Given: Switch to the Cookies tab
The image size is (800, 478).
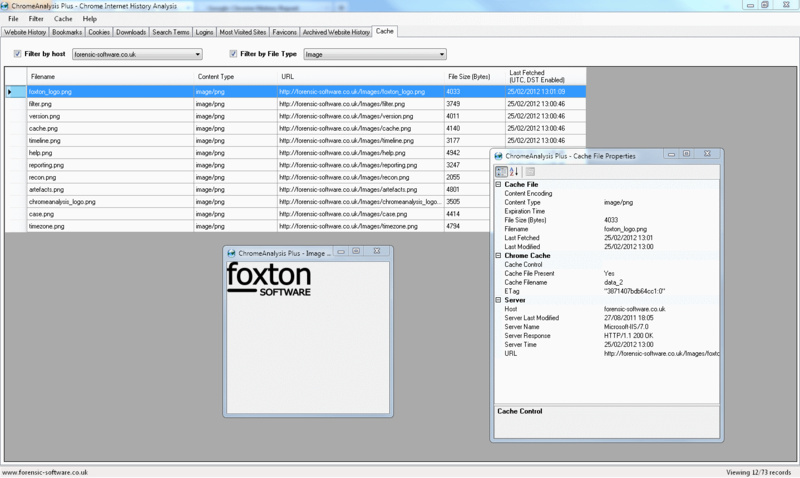Looking at the screenshot, I should pos(99,32).
